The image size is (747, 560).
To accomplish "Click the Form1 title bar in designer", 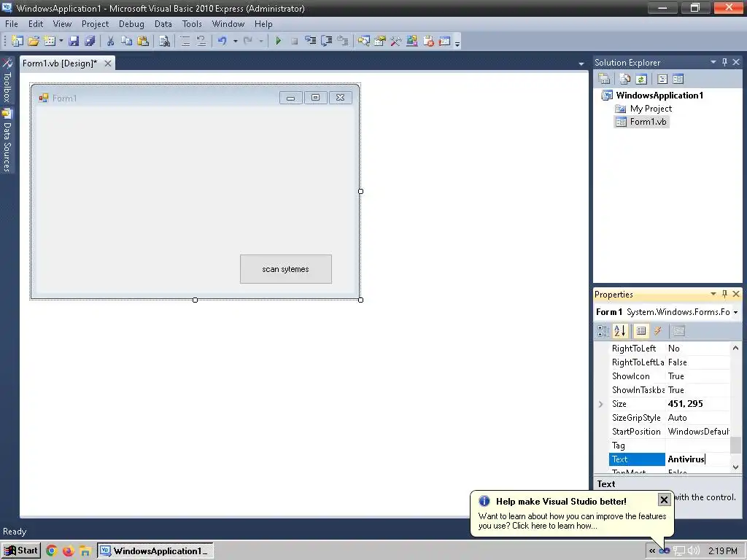I will tap(158, 98).
